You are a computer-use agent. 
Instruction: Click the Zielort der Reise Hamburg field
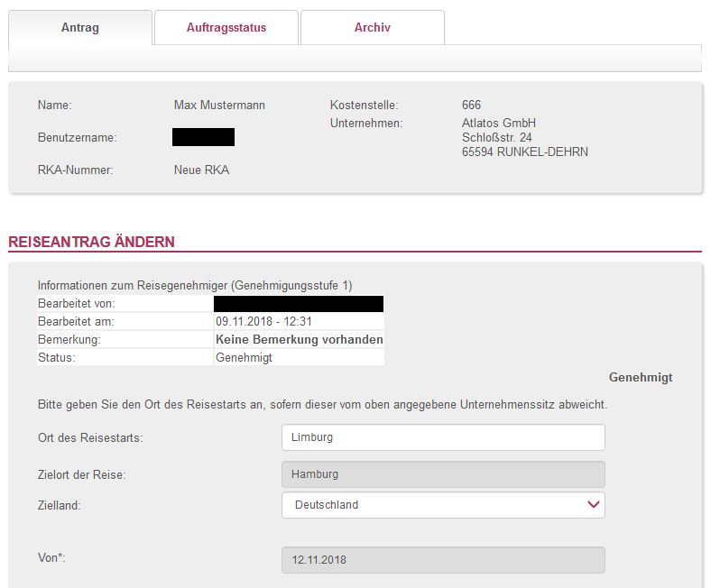point(443,474)
